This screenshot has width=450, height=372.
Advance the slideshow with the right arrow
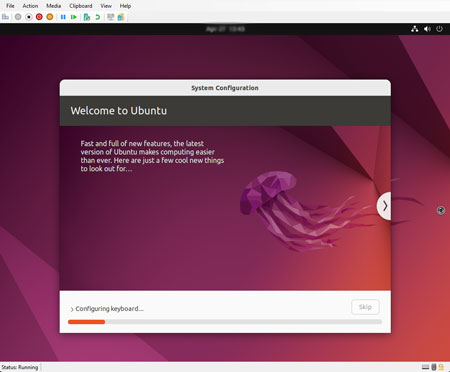385,206
